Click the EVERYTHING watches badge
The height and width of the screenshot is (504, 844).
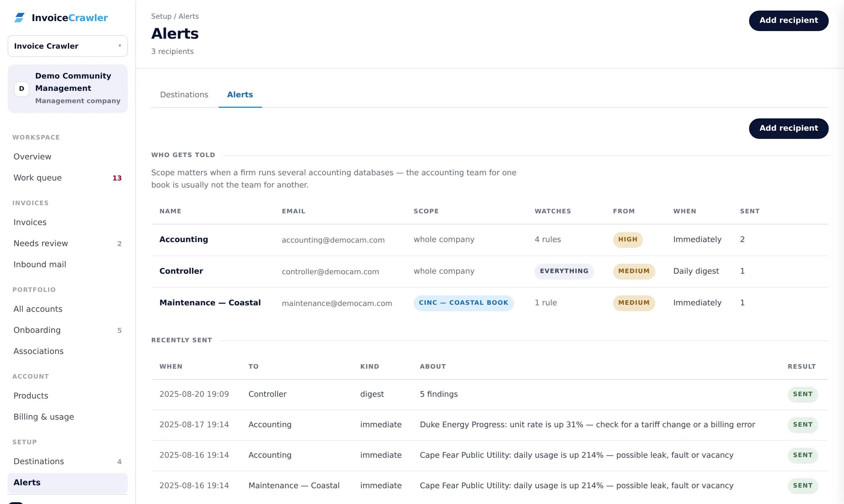564,271
